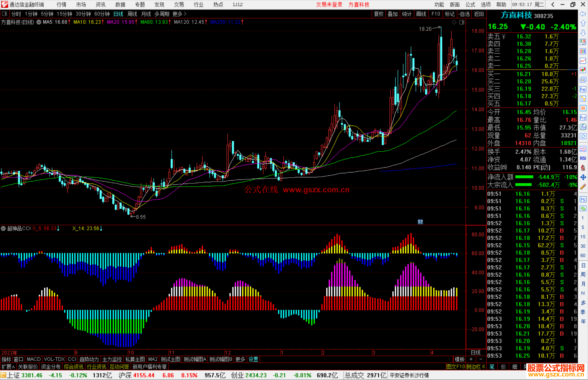588x380 pixels.
Task: Click the 设置 indicator settings link
Action: [x=253, y=359]
